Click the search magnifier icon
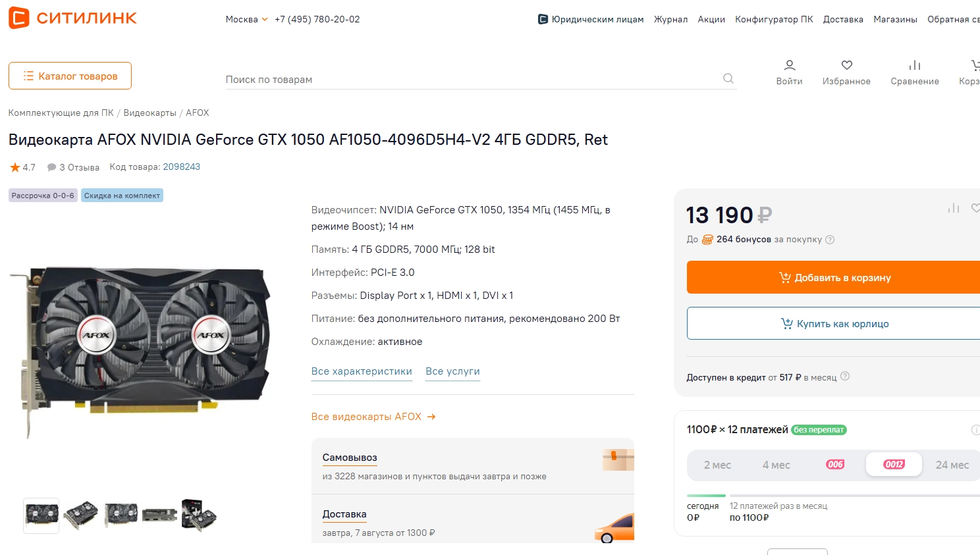 pos(728,78)
